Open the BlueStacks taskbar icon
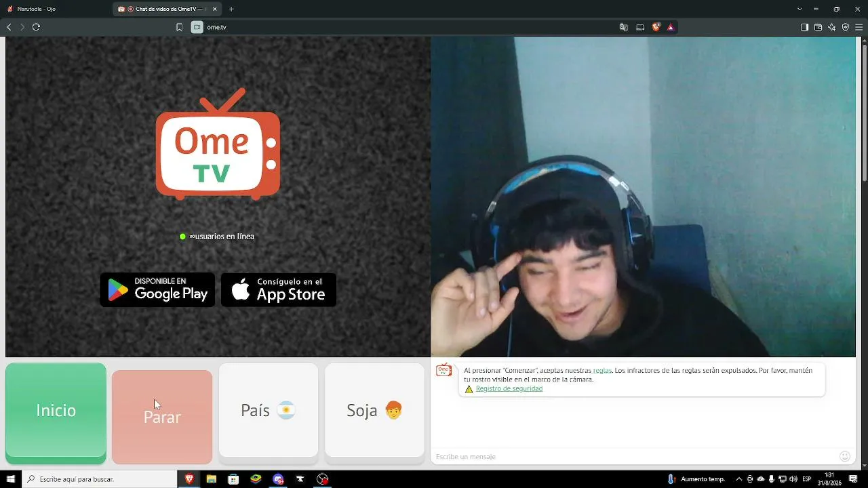 coord(256,479)
